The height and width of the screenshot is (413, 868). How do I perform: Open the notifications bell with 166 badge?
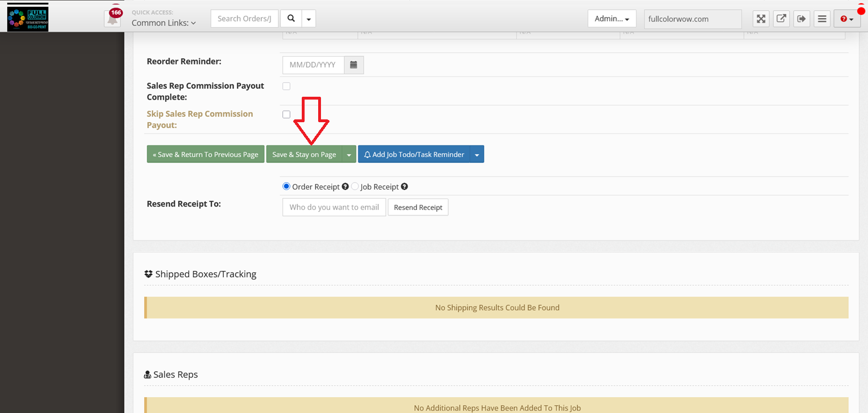[113, 18]
